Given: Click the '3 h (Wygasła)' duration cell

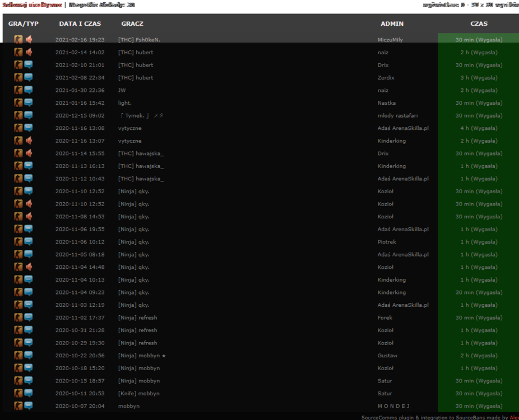Looking at the screenshot, I should [x=479, y=77].
